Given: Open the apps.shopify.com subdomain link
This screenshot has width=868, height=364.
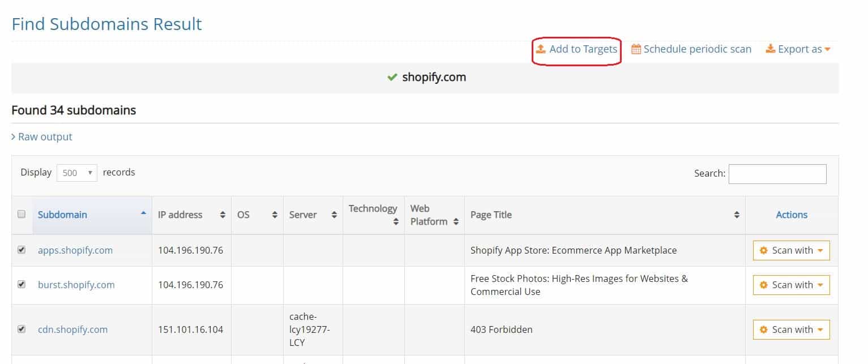Looking at the screenshot, I should [75, 250].
